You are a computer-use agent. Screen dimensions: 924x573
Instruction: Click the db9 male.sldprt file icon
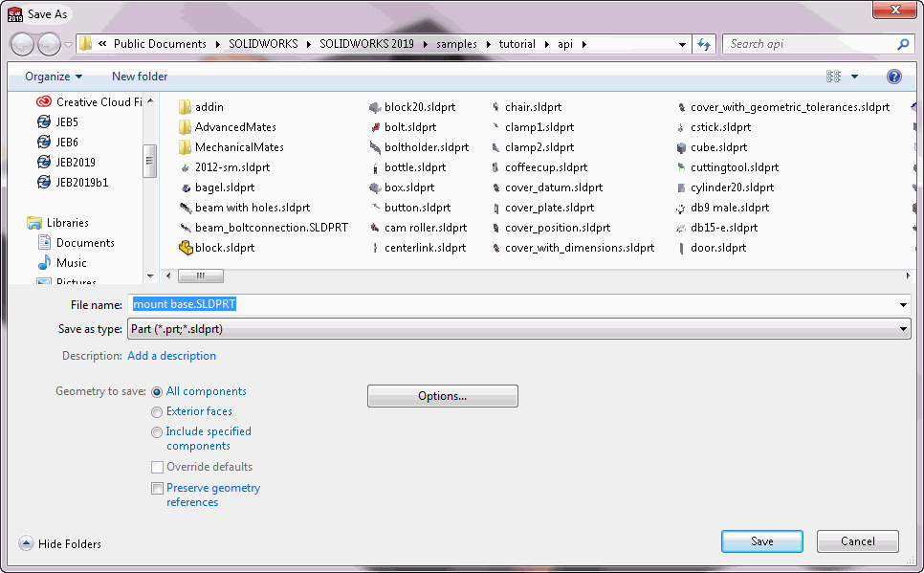click(x=681, y=208)
